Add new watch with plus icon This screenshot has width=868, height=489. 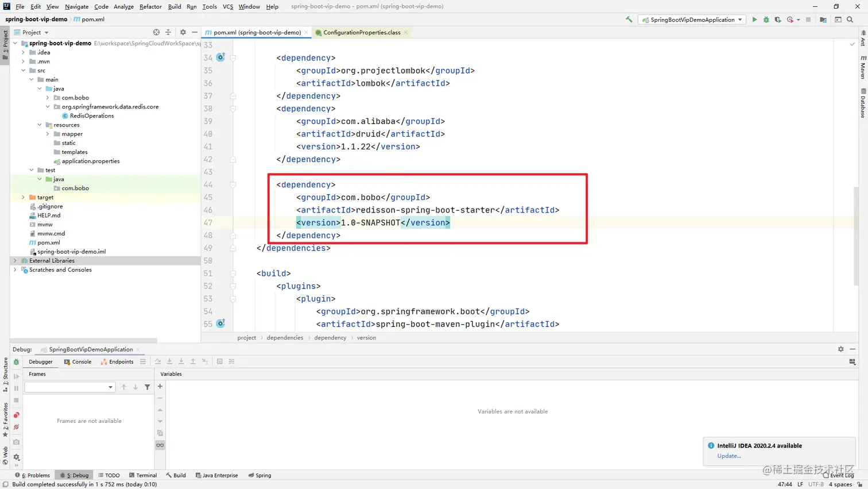coord(160,387)
